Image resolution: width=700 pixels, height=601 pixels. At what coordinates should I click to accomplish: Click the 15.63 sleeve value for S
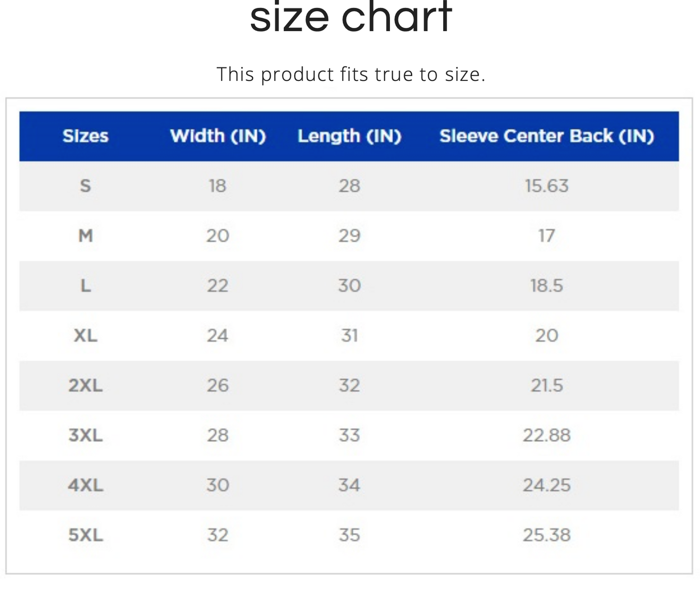pos(546,186)
